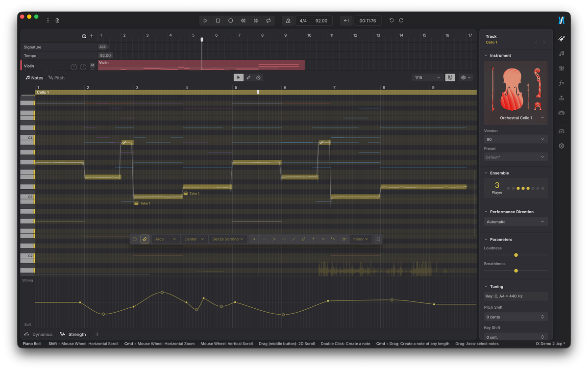Go to next track arrow

tap(544, 43)
